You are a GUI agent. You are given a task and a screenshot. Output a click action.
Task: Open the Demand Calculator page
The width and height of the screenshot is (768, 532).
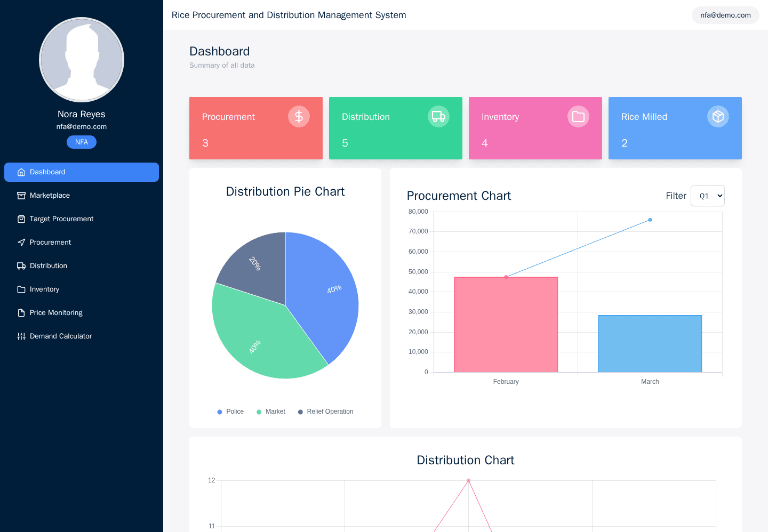click(82, 336)
